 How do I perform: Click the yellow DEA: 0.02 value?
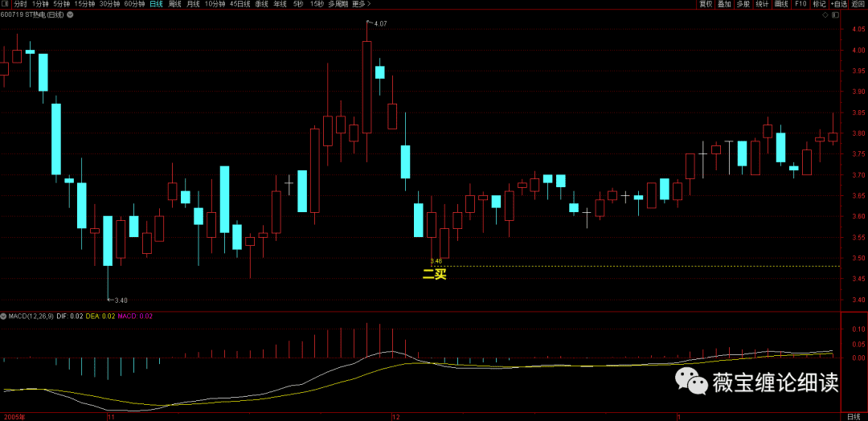click(101, 317)
